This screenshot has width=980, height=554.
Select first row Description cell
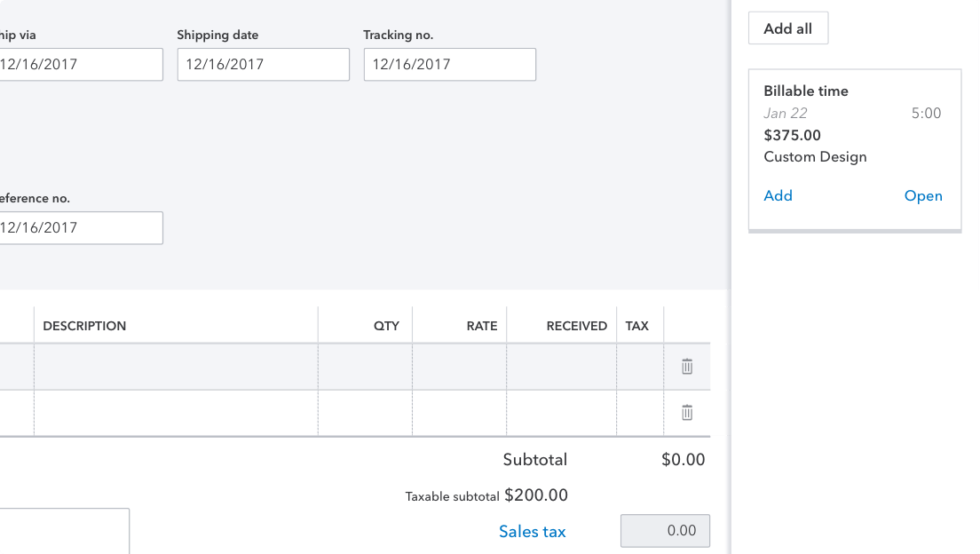point(177,367)
